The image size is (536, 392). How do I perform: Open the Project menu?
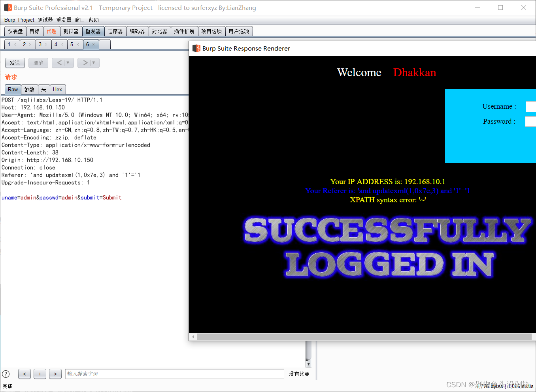(x=26, y=20)
